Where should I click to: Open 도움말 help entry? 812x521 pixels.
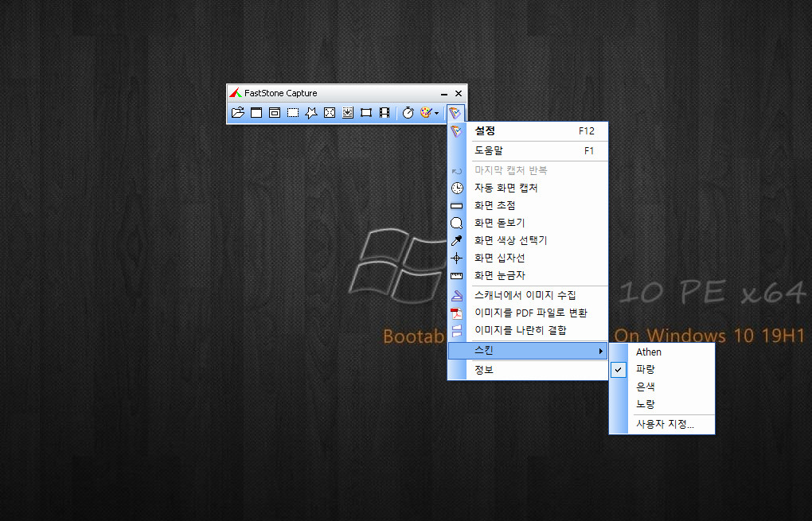coord(529,150)
